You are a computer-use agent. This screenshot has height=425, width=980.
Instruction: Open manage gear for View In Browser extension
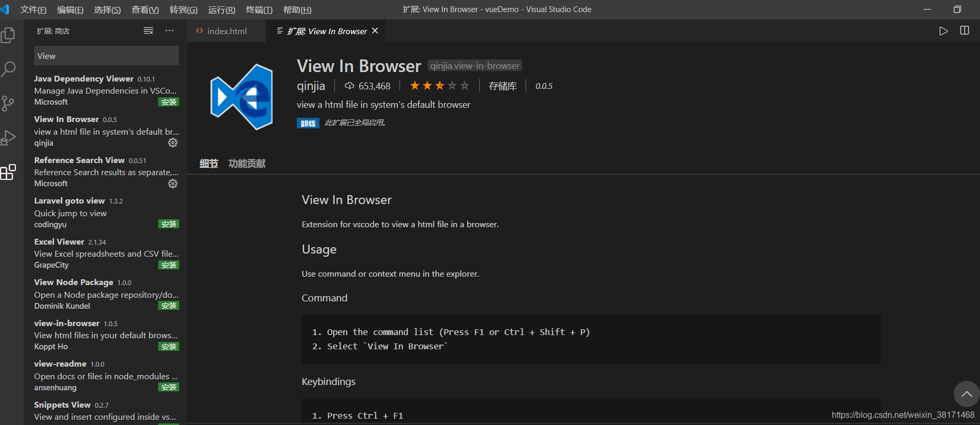coord(173,143)
